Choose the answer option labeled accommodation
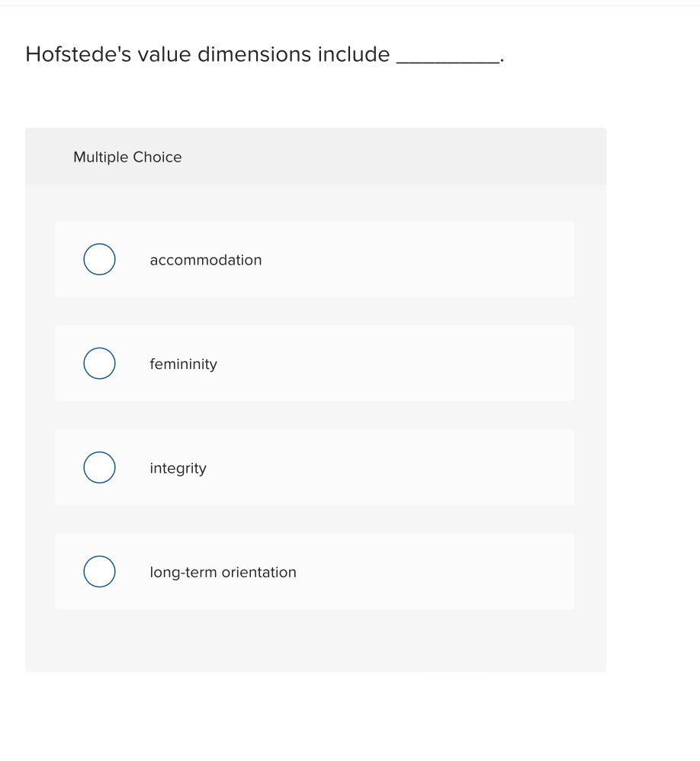 point(206,259)
